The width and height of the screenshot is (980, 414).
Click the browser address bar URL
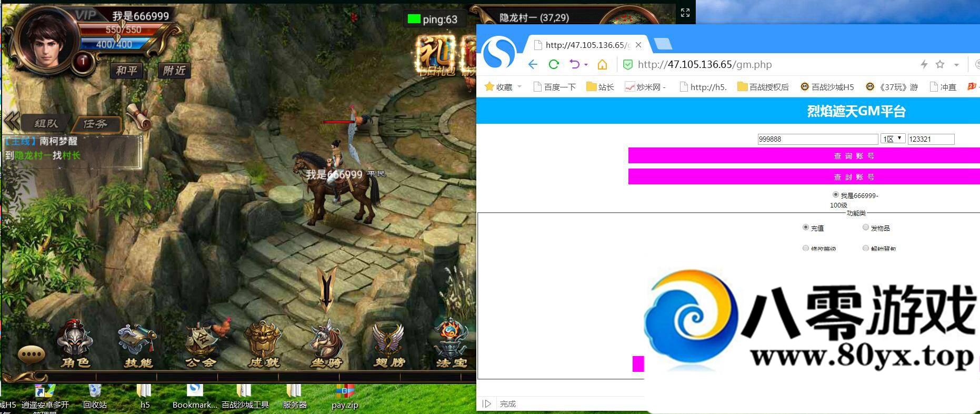(705, 64)
